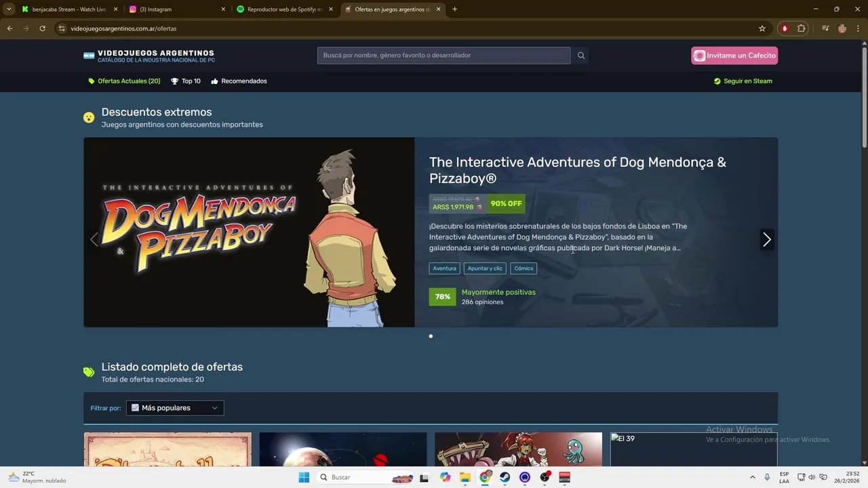The image size is (868, 488).
Task: Open Chrome media controls icon
Action: click(x=825, y=28)
